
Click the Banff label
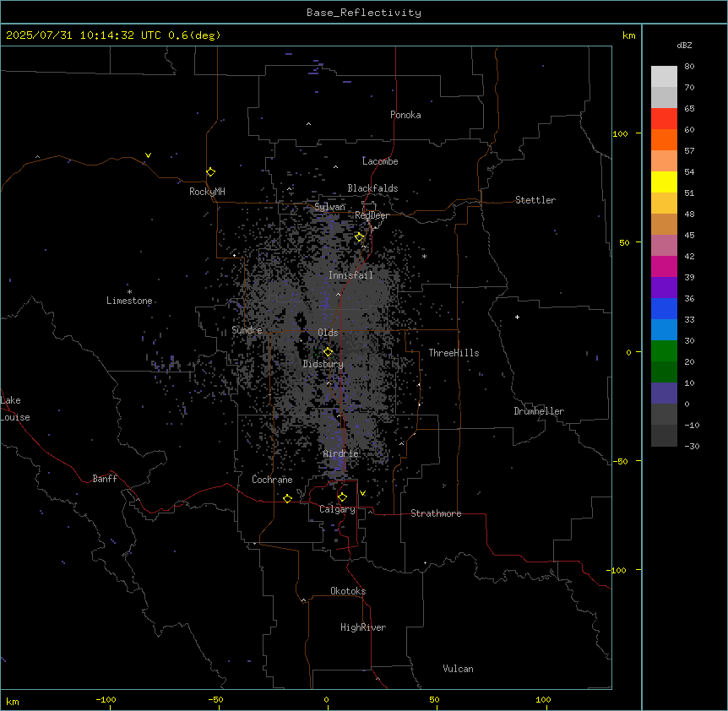(x=105, y=479)
